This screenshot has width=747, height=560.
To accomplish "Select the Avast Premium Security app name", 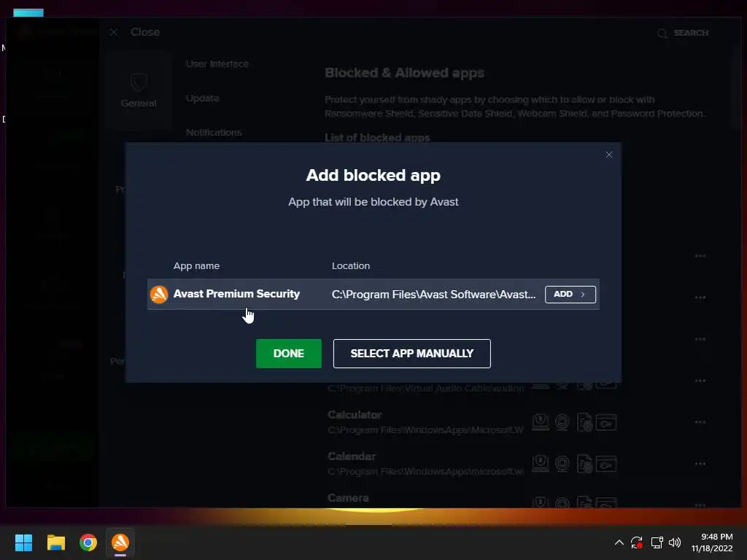I will (237, 294).
